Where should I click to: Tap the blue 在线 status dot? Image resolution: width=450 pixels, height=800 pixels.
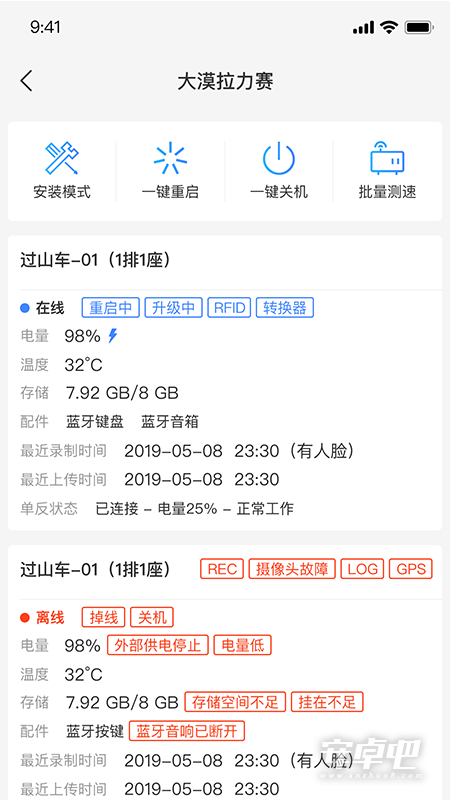pyautogui.click(x=24, y=308)
